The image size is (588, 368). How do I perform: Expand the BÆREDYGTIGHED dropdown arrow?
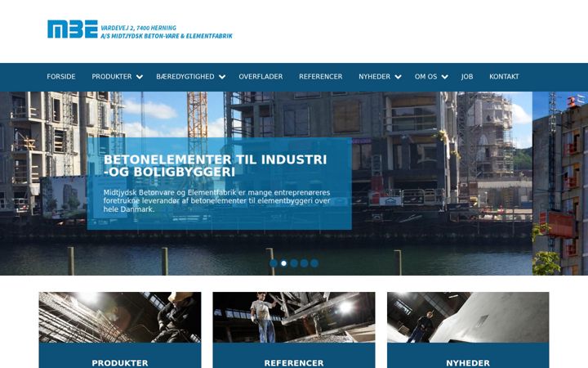[x=222, y=77]
